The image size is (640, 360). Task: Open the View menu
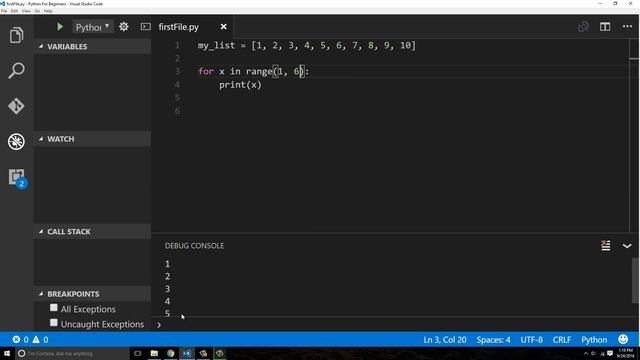point(26,11)
